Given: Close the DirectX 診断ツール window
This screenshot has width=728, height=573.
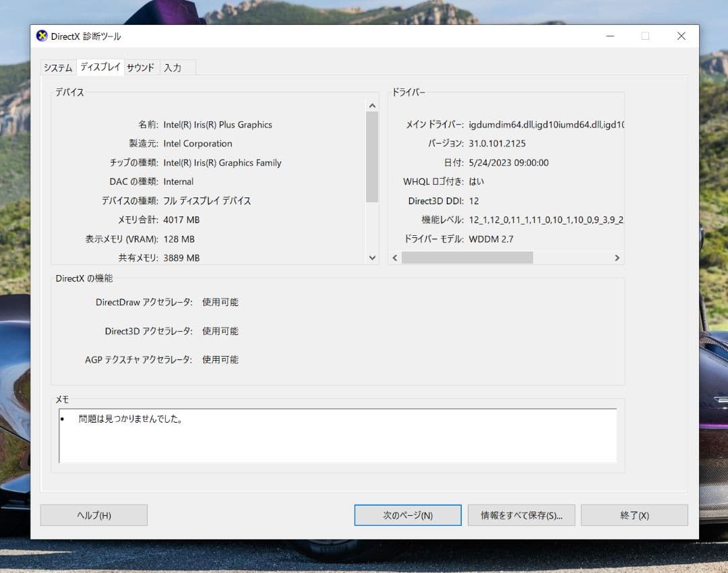Looking at the screenshot, I should click(681, 36).
